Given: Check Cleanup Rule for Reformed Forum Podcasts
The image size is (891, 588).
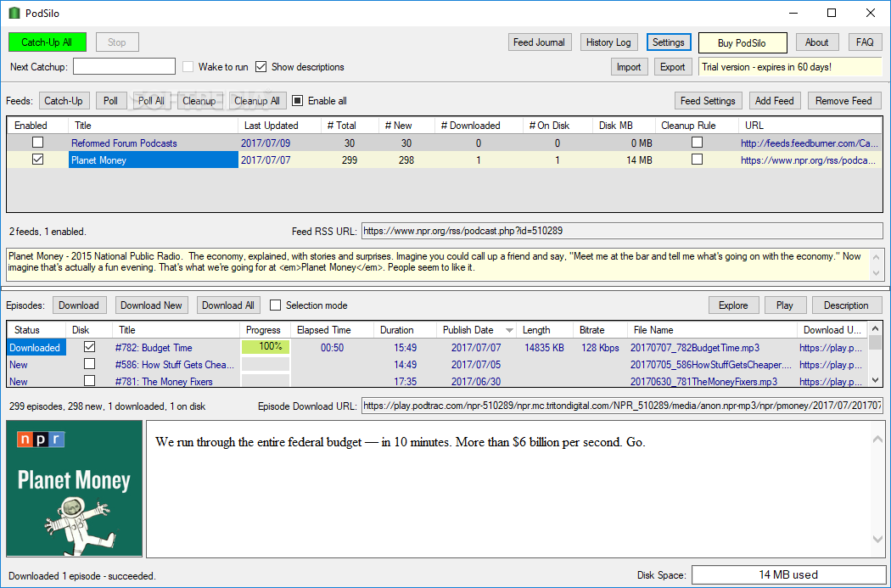Looking at the screenshot, I should pyautogui.click(x=697, y=143).
